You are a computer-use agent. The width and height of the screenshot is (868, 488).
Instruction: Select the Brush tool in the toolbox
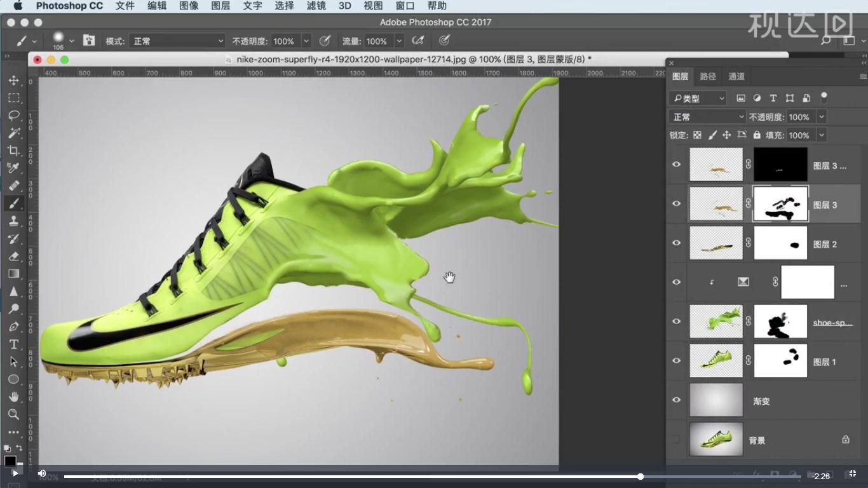click(x=13, y=203)
